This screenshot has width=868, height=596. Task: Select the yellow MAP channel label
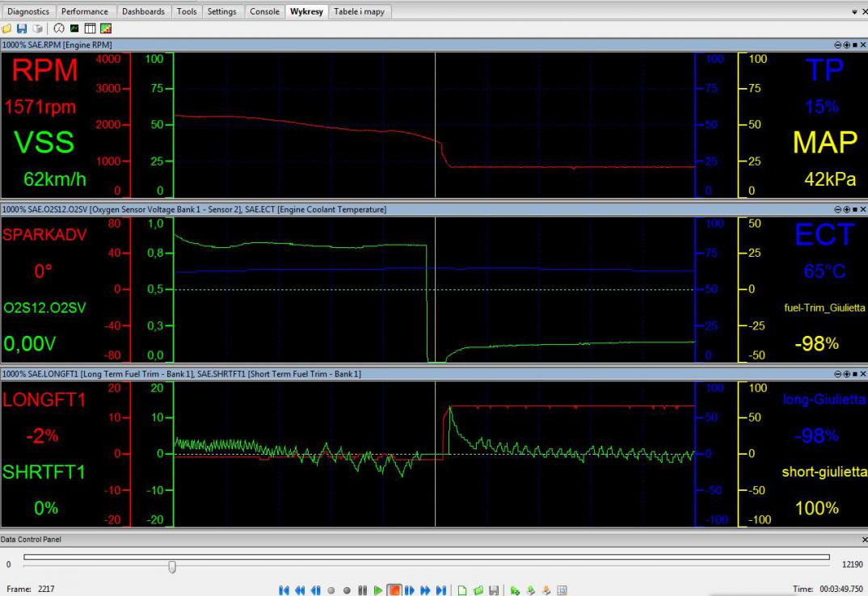click(x=825, y=142)
